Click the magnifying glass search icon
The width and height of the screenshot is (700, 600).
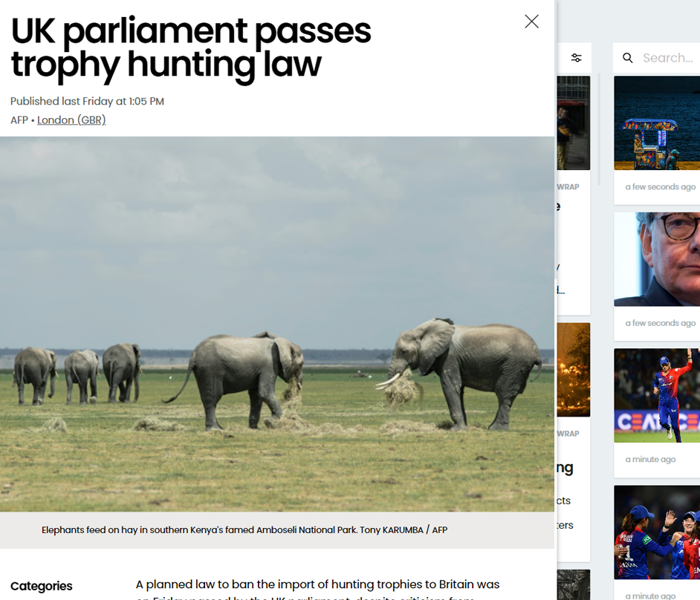(628, 58)
